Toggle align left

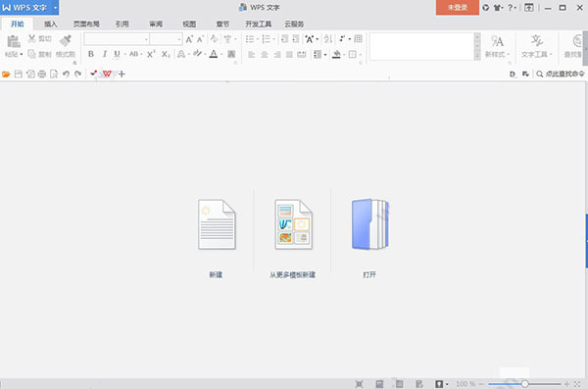click(x=251, y=55)
